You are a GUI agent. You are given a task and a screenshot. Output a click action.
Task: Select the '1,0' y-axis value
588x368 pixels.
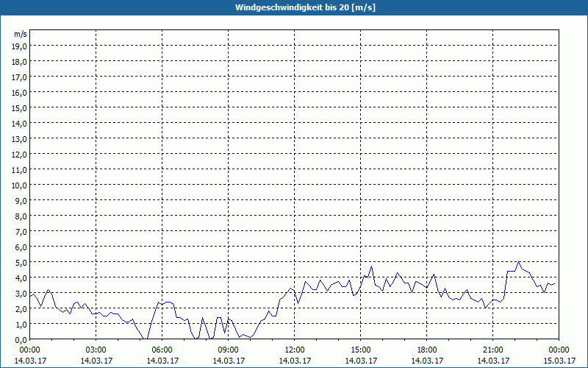coord(22,324)
